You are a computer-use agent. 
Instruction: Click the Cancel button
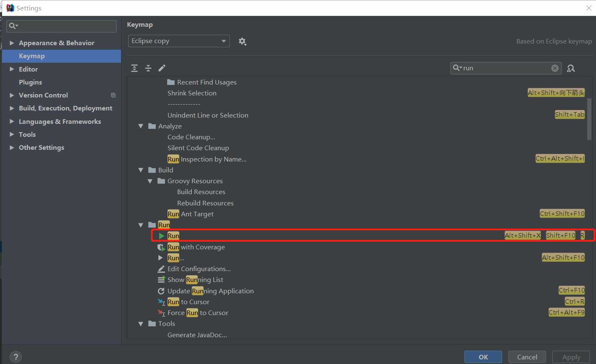pos(527,357)
